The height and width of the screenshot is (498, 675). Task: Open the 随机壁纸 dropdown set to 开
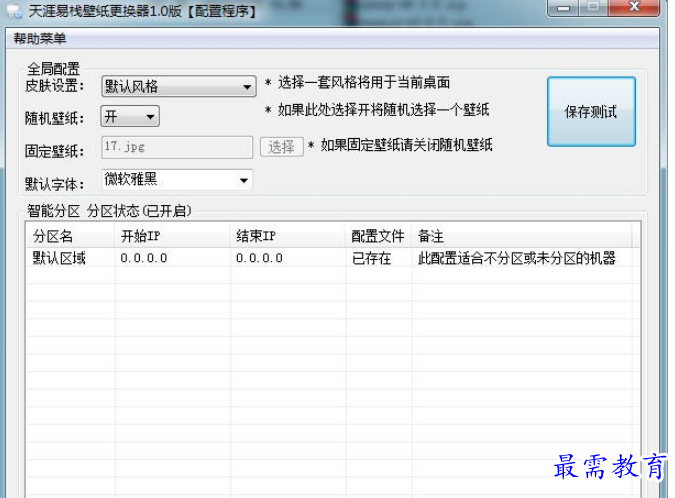coord(130,116)
